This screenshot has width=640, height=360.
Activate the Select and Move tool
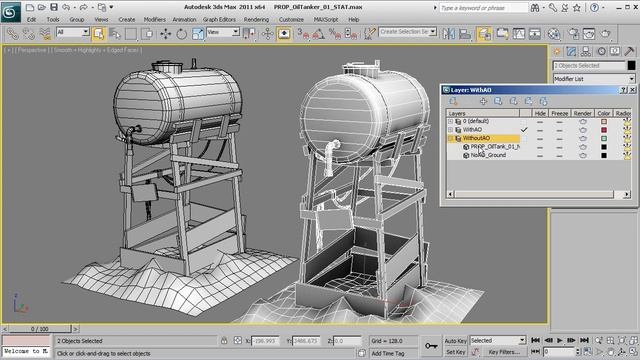165,34
